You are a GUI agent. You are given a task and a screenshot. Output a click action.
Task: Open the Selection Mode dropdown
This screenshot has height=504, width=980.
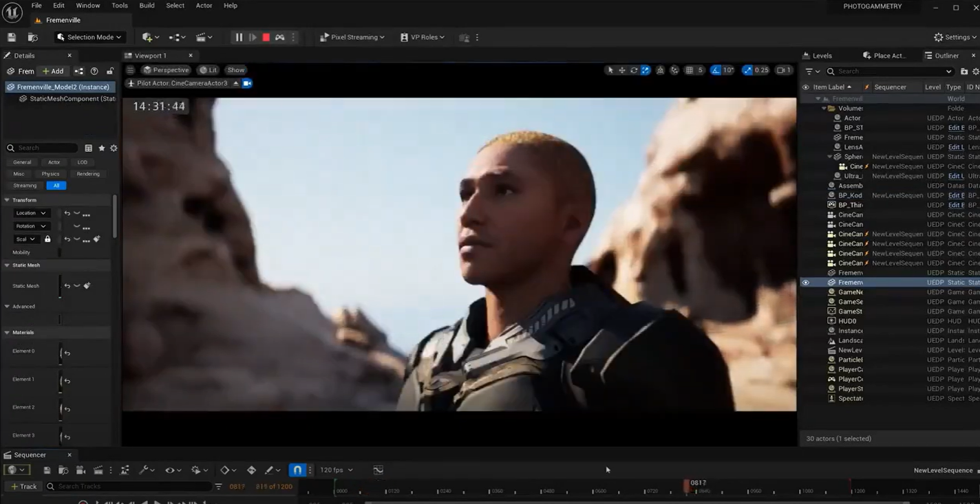click(x=89, y=37)
